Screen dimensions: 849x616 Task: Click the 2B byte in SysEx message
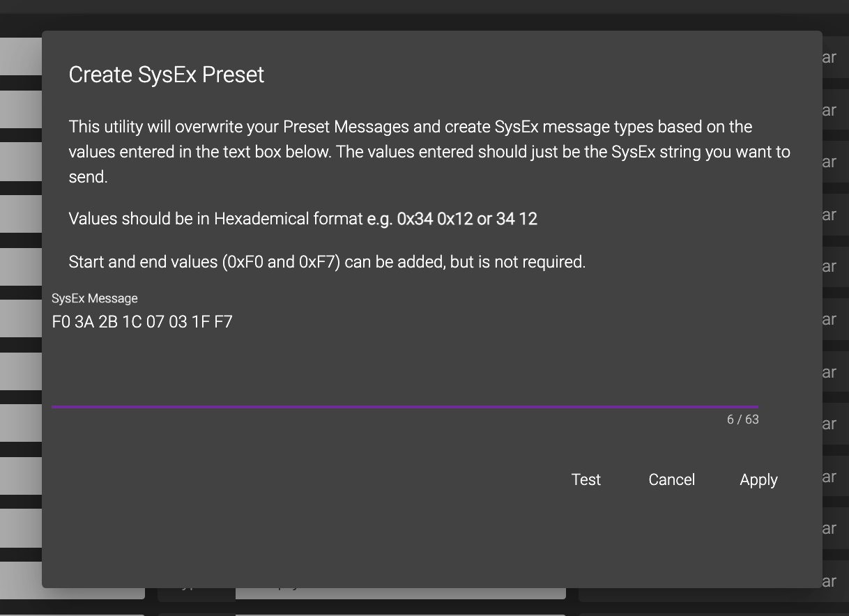click(108, 323)
